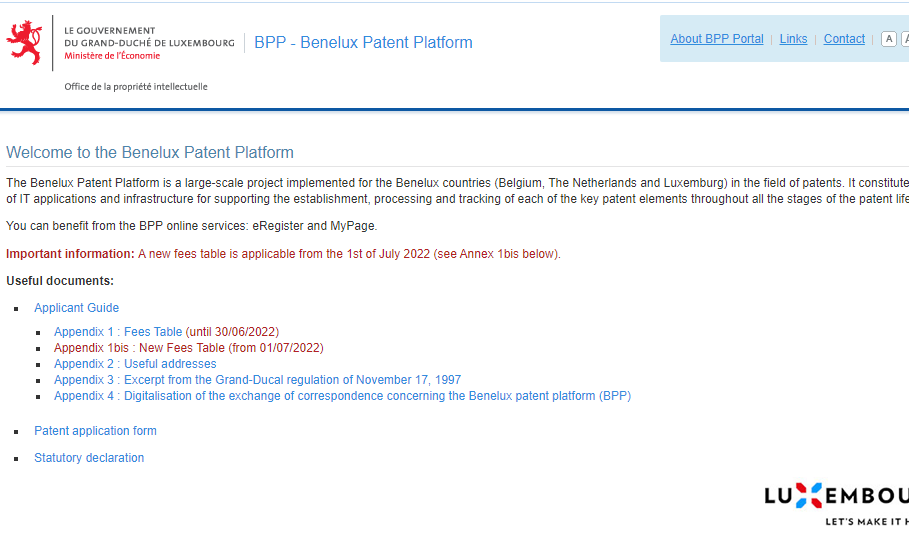Click the '(until 30/06/2022)' note
Viewport: 909px width, 549px height.
(x=232, y=332)
